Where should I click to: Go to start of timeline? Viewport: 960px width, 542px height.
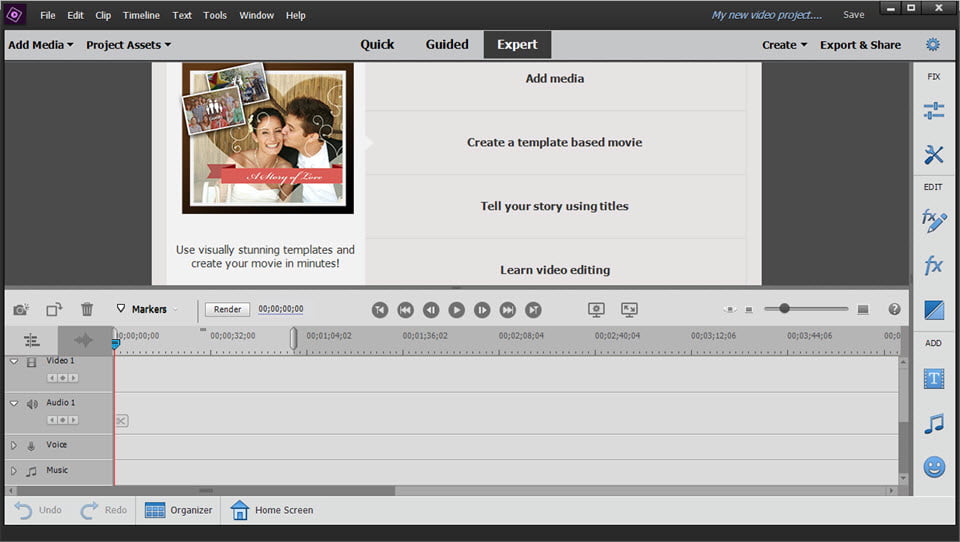tap(380, 310)
